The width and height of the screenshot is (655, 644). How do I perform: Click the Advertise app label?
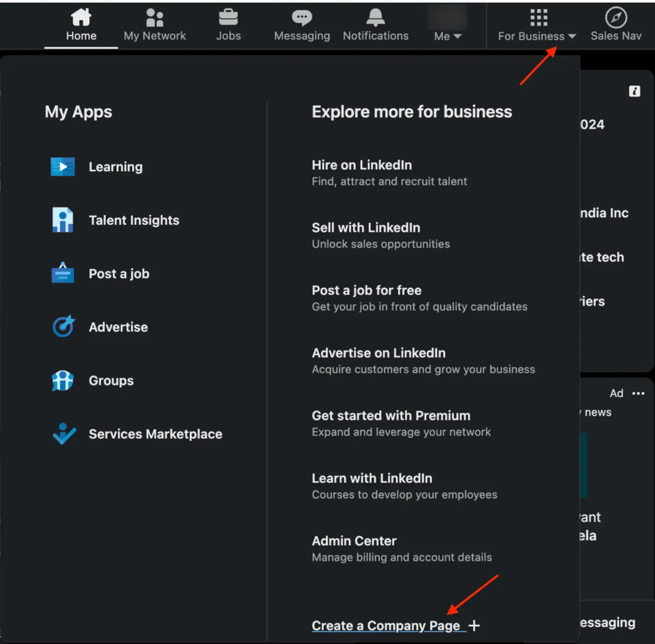[118, 327]
